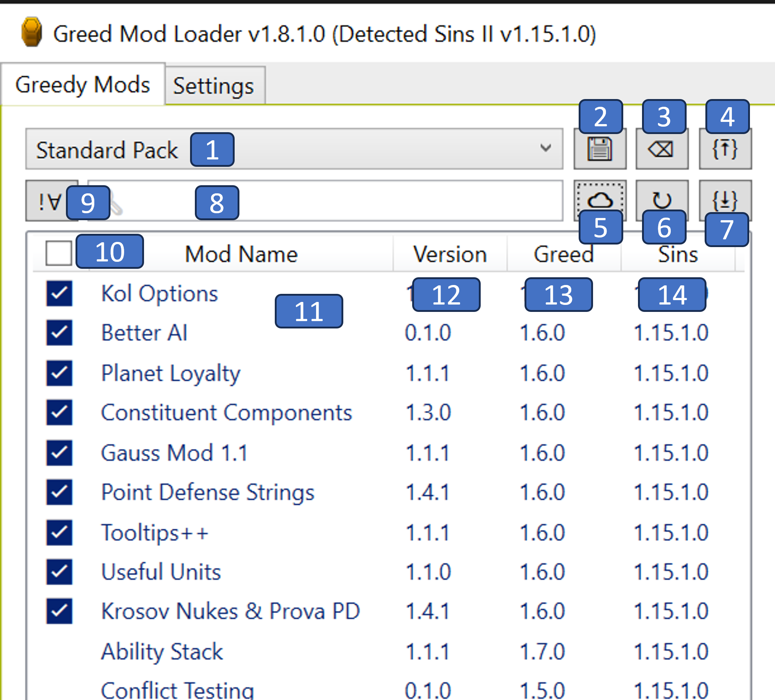Select the Better AI mod row

coord(144,333)
